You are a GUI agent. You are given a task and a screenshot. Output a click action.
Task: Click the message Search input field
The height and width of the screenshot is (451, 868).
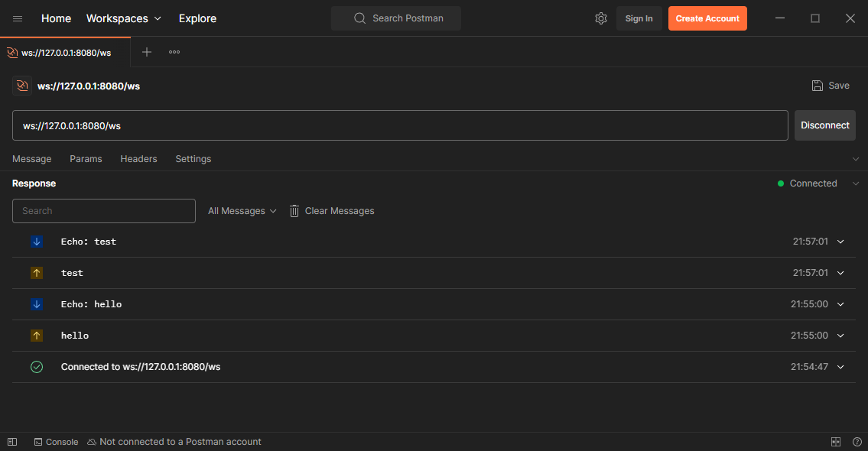pos(104,211)
